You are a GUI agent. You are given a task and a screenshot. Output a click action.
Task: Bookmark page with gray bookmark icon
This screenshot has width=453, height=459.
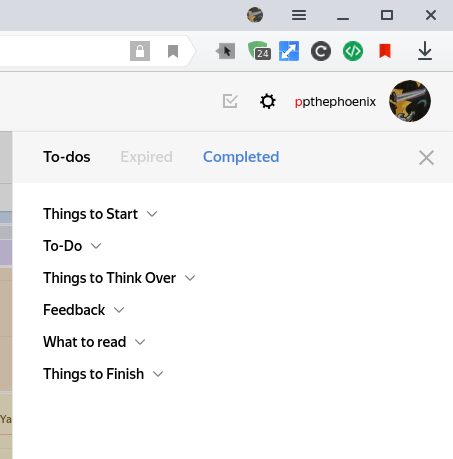(x=173, y=51)
